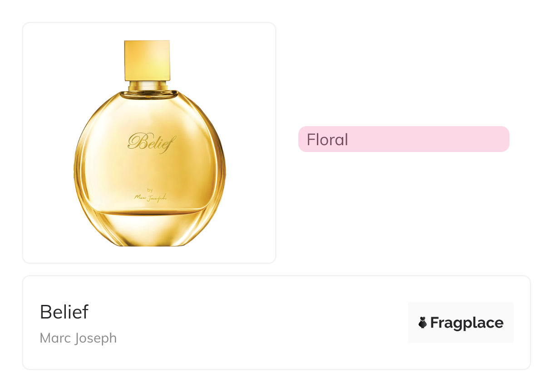
Task: Click the Fragplace perfume bottle logo icon
Action: [422, 323]
